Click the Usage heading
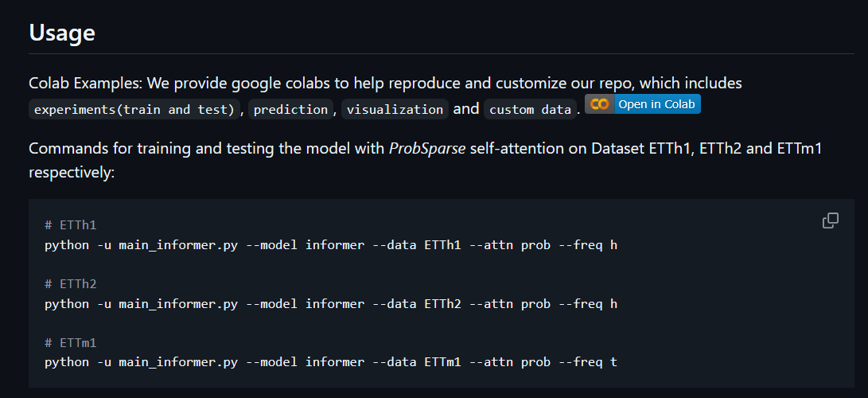Viewport: 868px width, 398px height. point(62,33)
